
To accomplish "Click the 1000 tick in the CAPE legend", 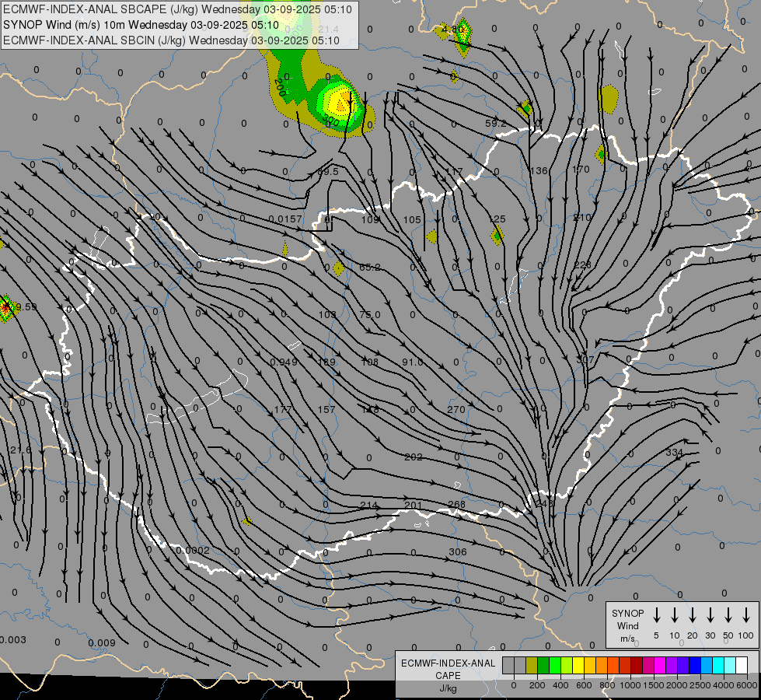I will [630, 685].
